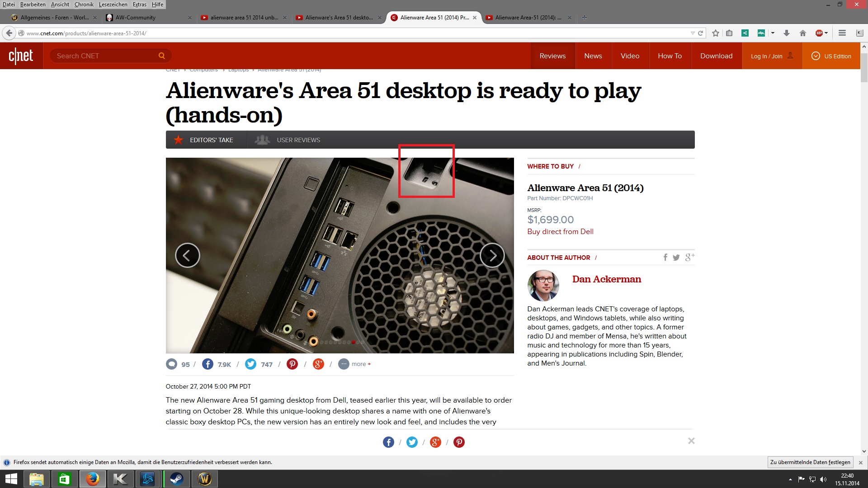Image resolution: width=868 pixels, height=488 pixels.
Task: Close the Firefox data notification bar
Action: 861,463
